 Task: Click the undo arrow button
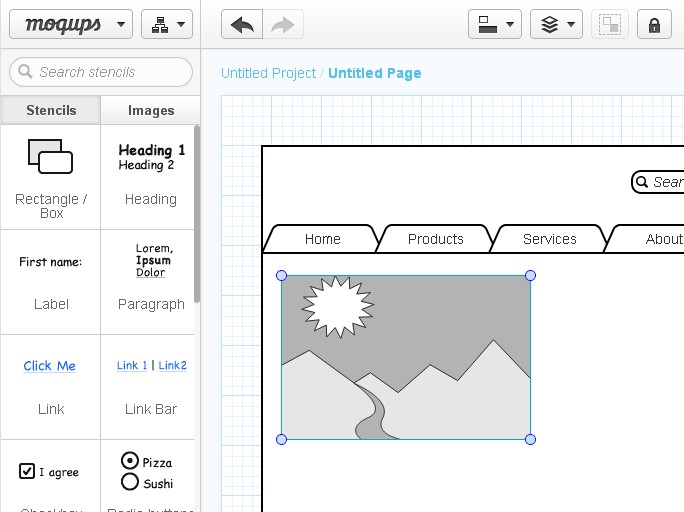click(242, 24)
